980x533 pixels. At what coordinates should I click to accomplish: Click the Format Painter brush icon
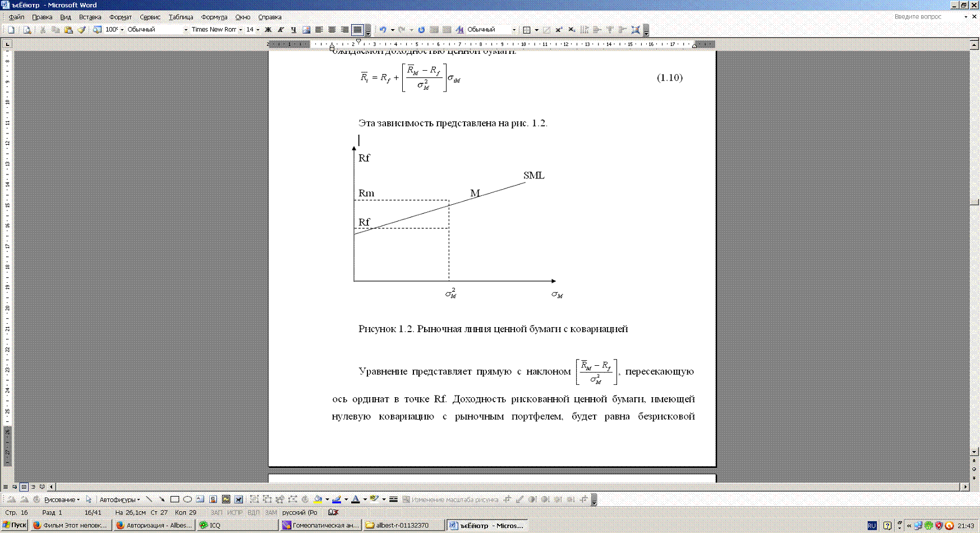(x=81, y=30)
